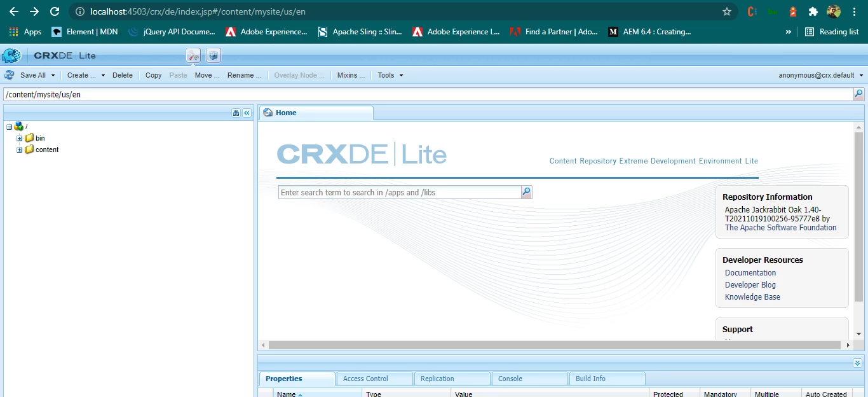
Task: Switch to the Replication tab
Action: click(x=452, y=379)
